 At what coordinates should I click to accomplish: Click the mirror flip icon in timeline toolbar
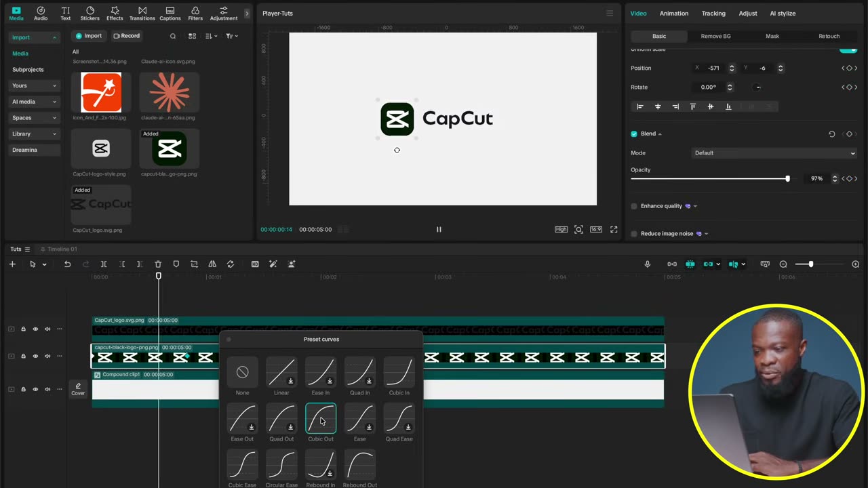click(212, 264)
